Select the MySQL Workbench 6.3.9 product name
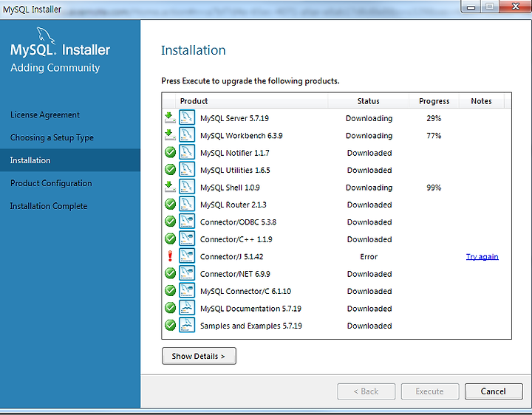Viewport: 532px width, 415px height. pyautogui.click(x=241, y=136)
